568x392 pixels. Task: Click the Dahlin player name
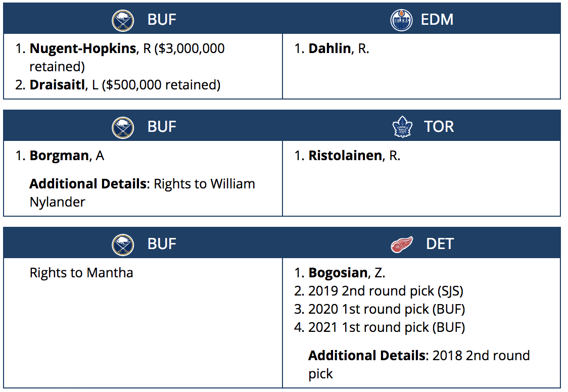329,48
